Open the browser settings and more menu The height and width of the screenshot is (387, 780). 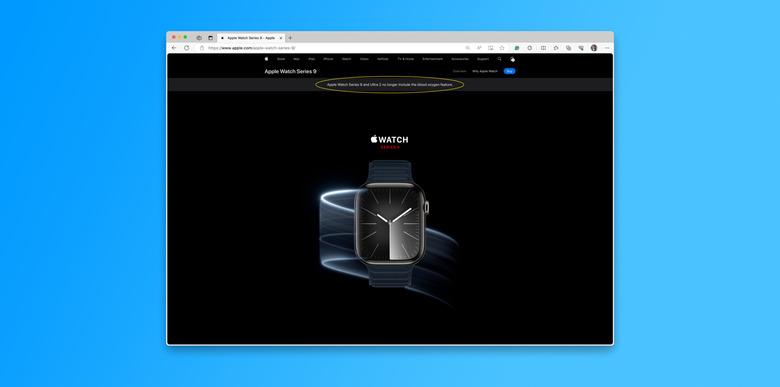click(607, 48)
